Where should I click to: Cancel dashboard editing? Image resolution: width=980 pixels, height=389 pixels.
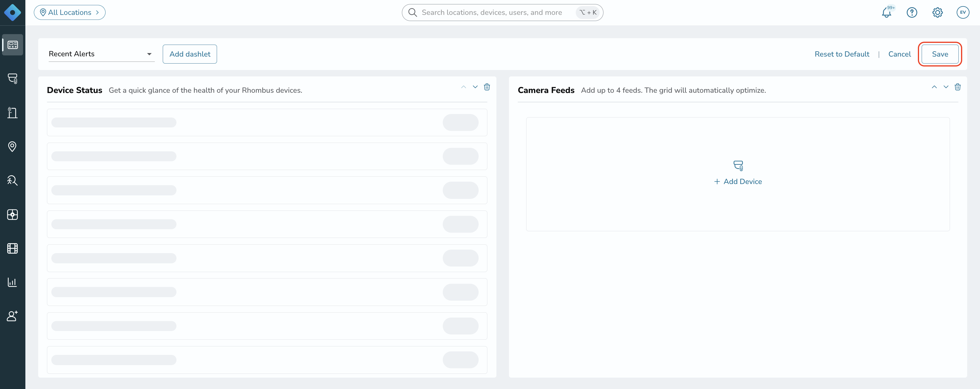click(x=899, y=54)
